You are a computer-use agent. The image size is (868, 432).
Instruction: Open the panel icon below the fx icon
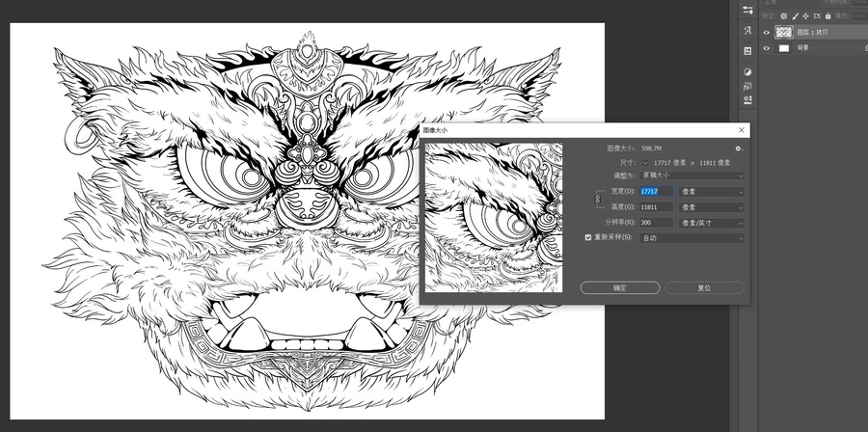coord(747,100)
